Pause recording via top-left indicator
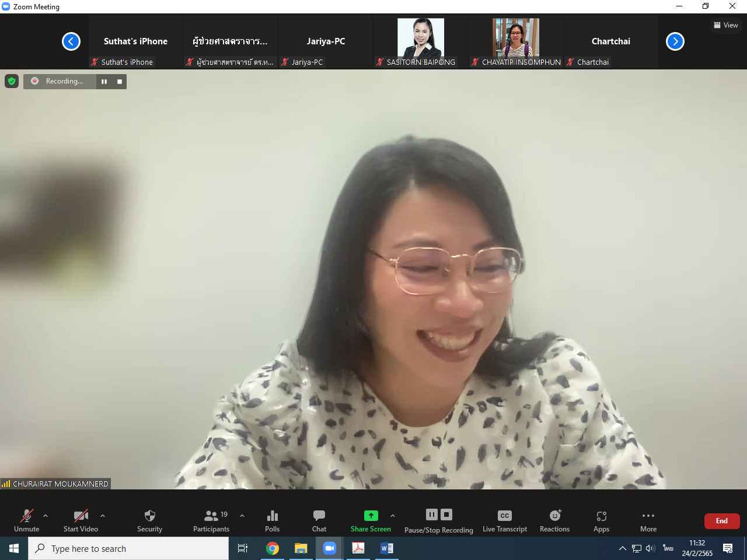The width and height of the screenshot is (747, 560). coord(104,82)
